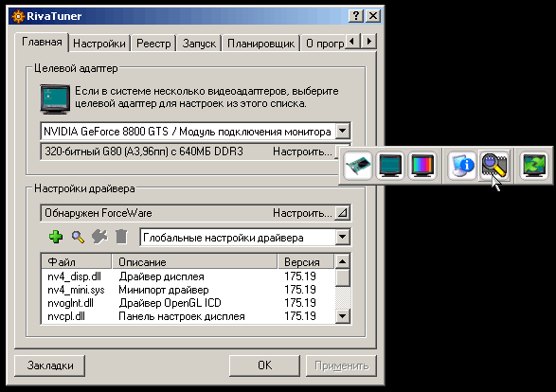556x392 pixels.
Task: Click Минипорт драйвер description cell
Action: 164,290
